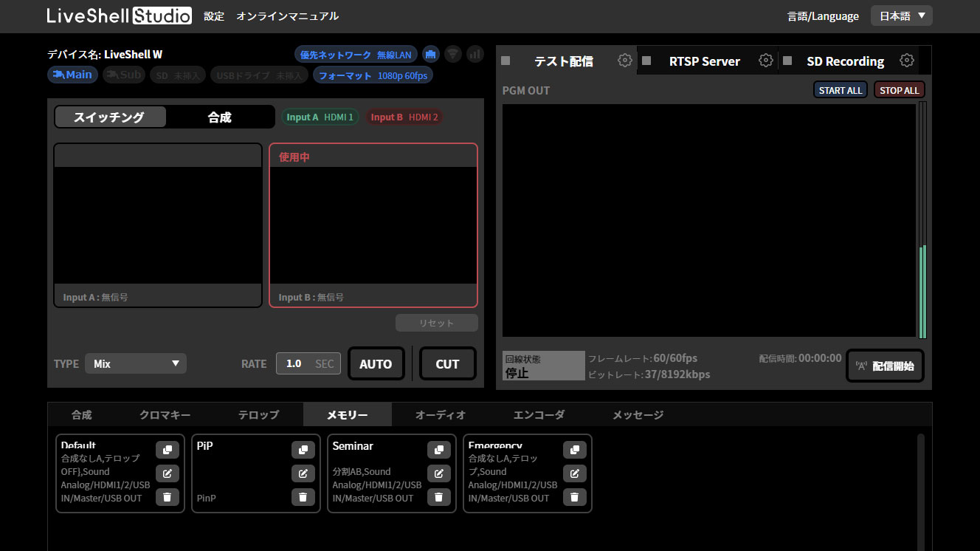Toggle the SD Recording status square
This screenshot has height=551, width=980.
pos(787,61)
